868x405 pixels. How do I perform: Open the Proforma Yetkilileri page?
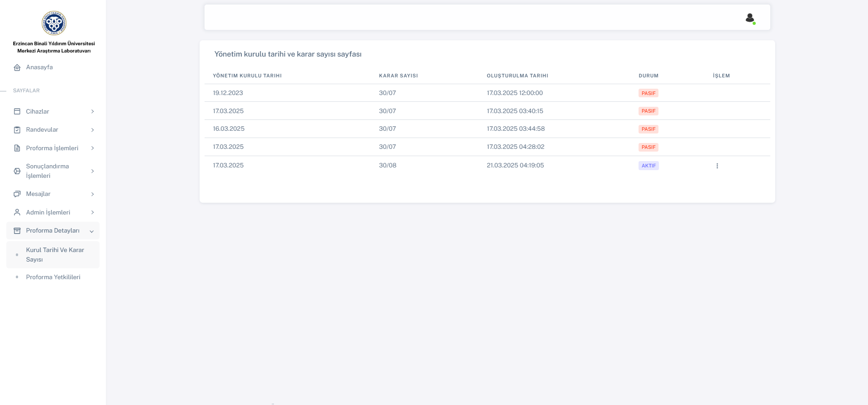(x=53, y=277)
